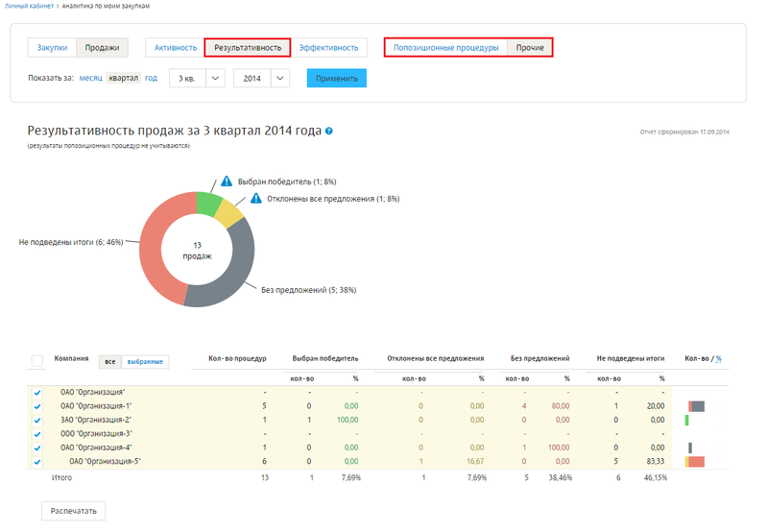The image size is (768, 532).
Task: Click the bar indicator for ОАО 'Организация-5'
Action: pos(695,462)
